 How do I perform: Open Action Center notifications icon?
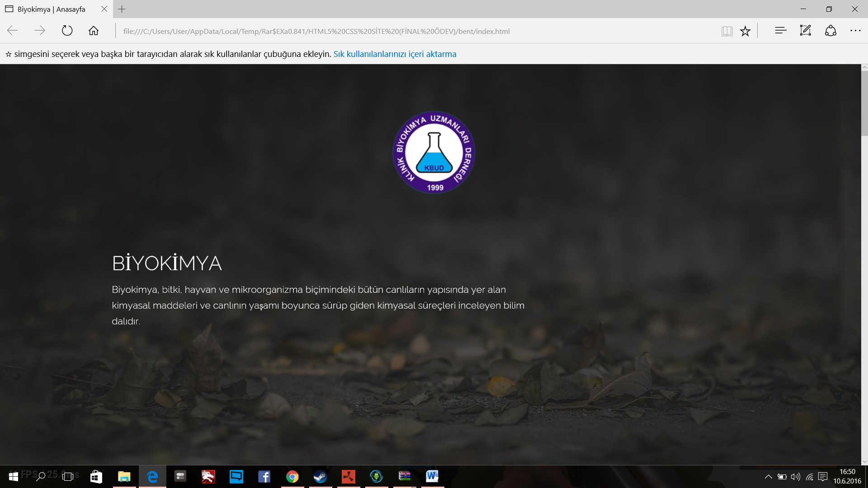click(x=823, y=477)
